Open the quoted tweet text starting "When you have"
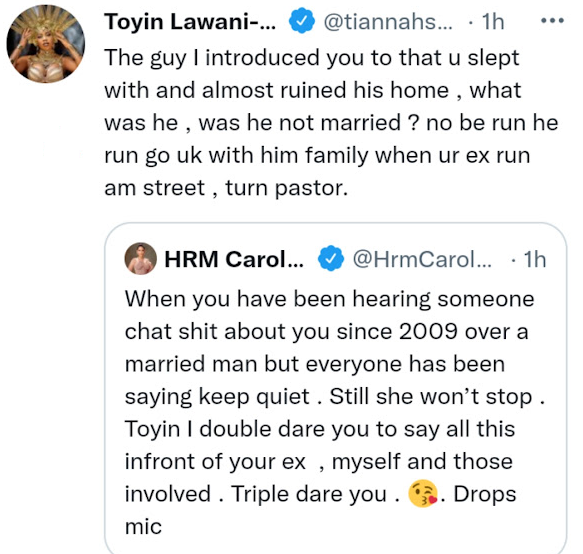 335,413
